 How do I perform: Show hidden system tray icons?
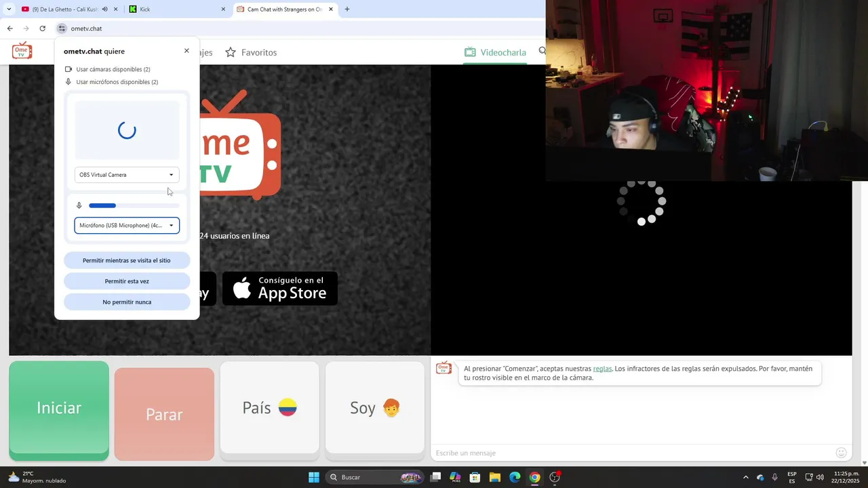point(746,477)
